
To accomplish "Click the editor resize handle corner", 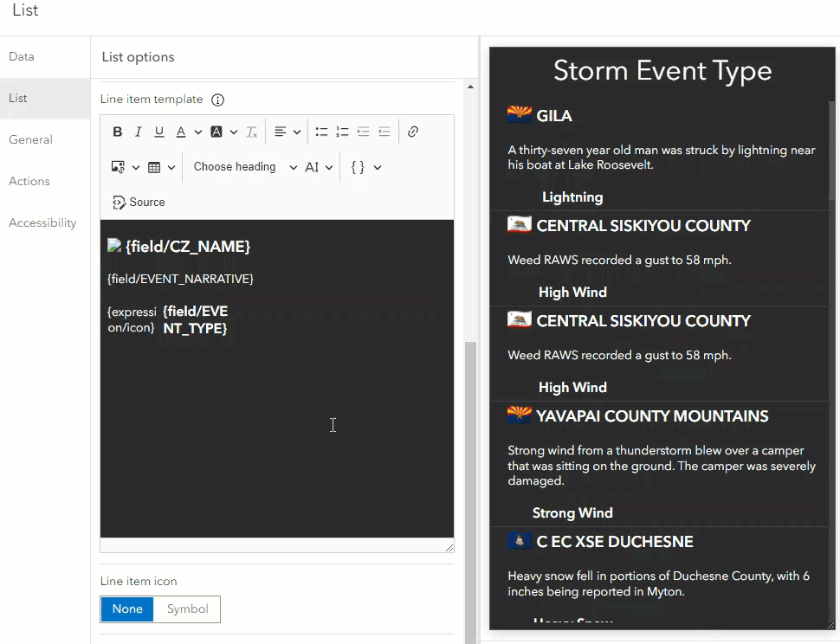I will (x=449, y=547).
